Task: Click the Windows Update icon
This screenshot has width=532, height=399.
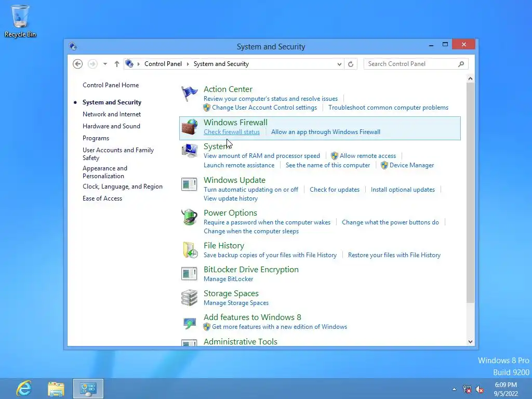Action: point(189,184)
